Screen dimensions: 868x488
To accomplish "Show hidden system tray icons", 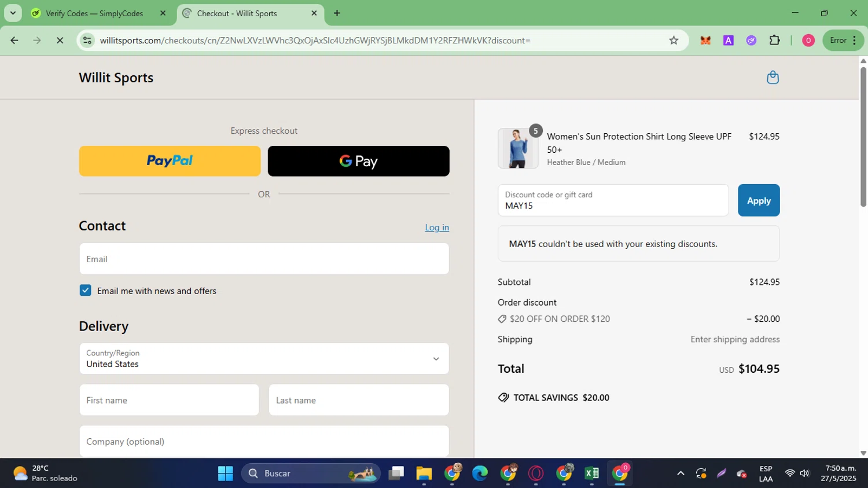I will (681, 474).
